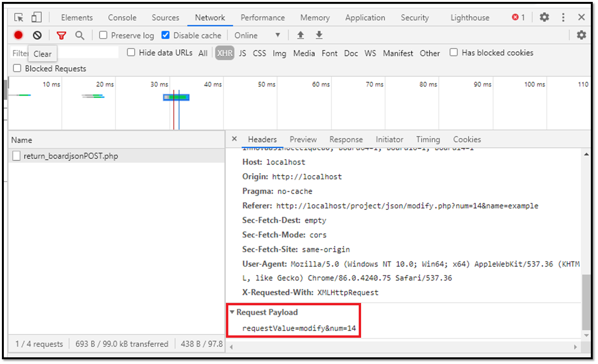
Task: Select the return_boardjsonPOST.php request row
Action: (117, 156)
